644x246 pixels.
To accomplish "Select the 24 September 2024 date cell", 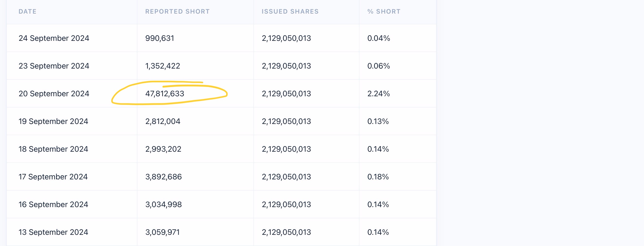I will 54,38.
